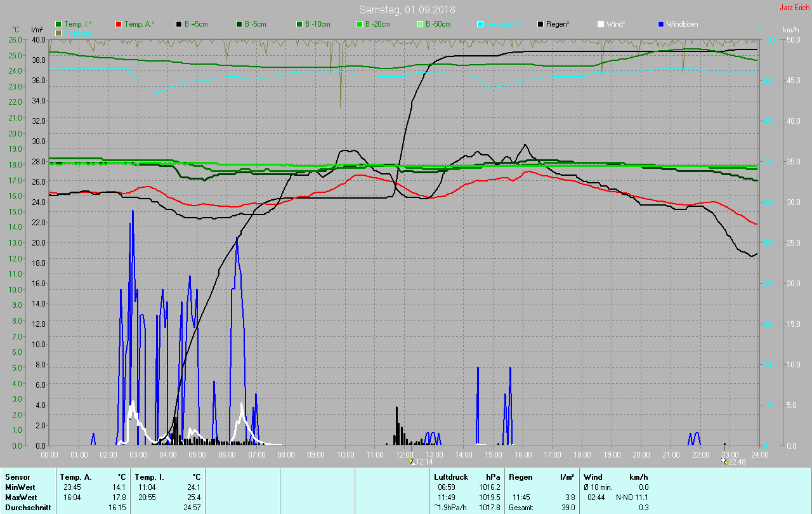Click the B -5cm legend square
The height and width of the screenshot is (514, 812).
click(239, 24)
